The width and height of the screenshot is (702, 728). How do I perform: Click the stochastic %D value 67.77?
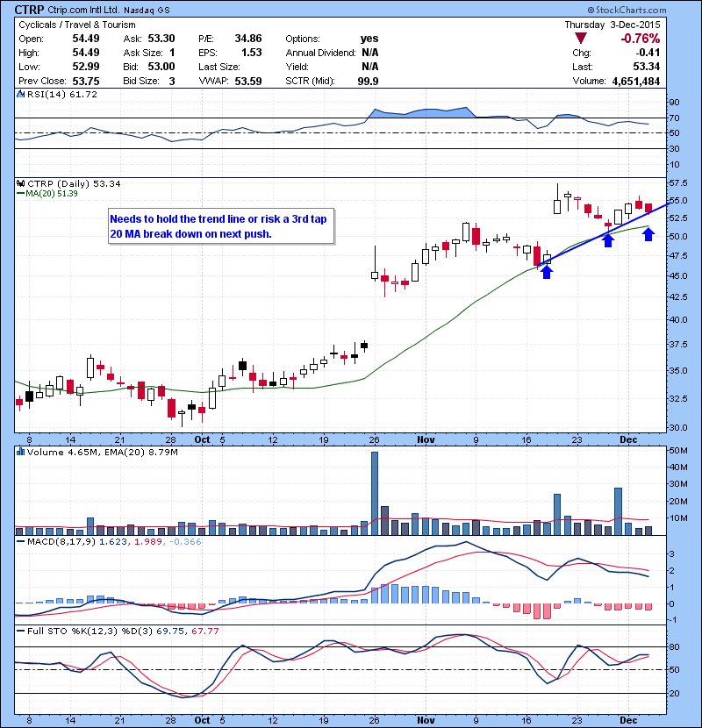[204, 631]
